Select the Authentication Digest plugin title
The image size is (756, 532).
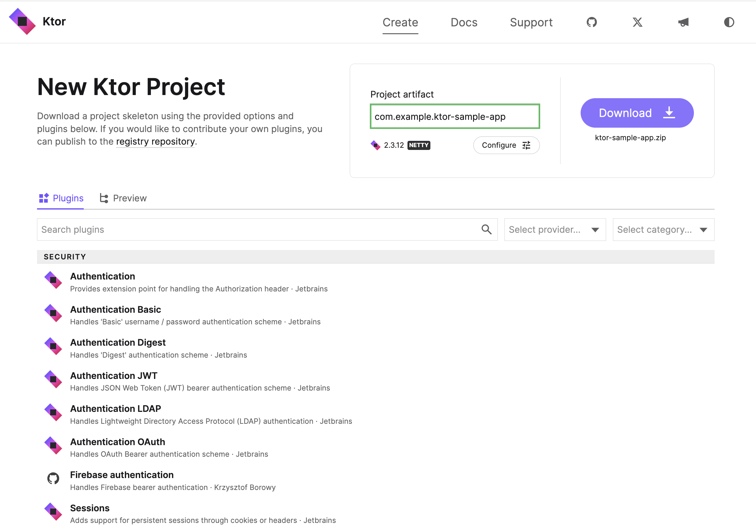[118, 342]
